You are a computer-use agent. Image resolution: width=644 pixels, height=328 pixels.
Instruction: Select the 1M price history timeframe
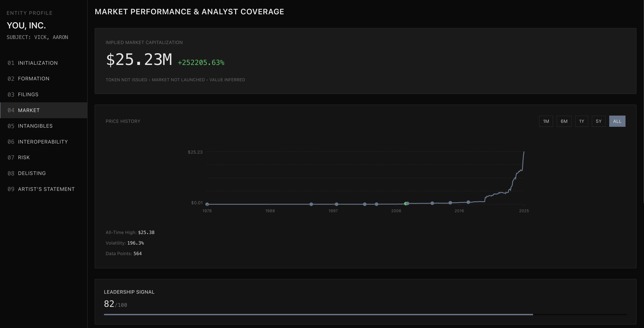[x=546, y=121]
